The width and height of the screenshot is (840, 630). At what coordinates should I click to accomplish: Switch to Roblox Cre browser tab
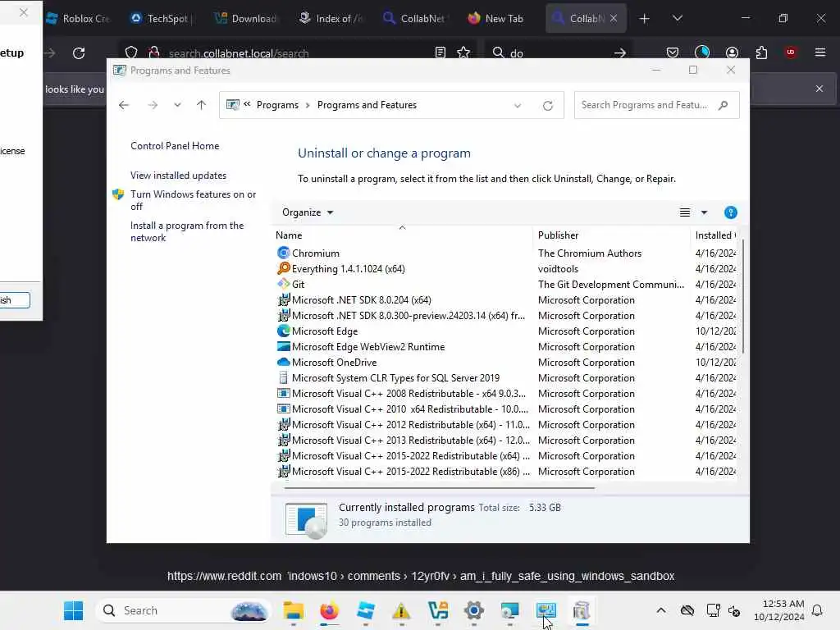pos(78,18)
